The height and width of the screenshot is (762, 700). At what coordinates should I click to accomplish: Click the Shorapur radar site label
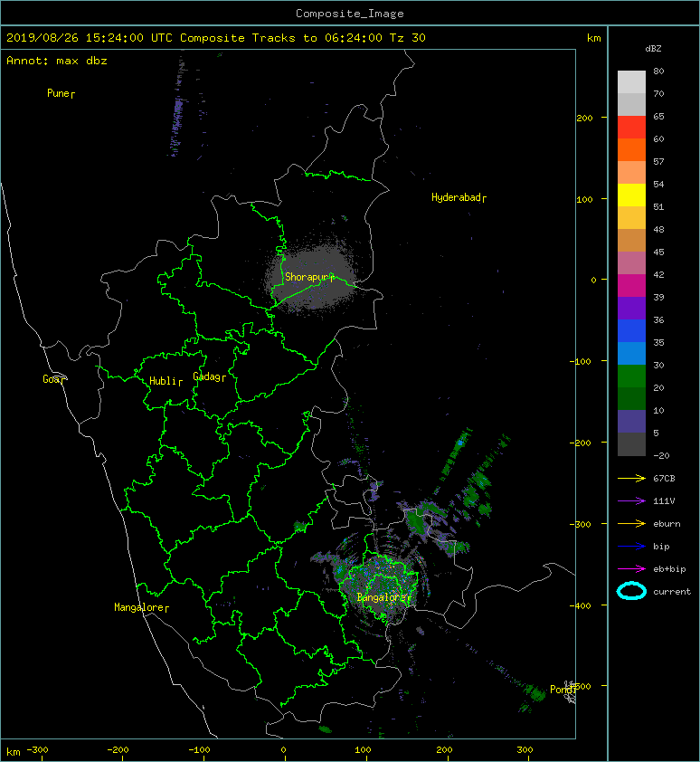(307, 277)
